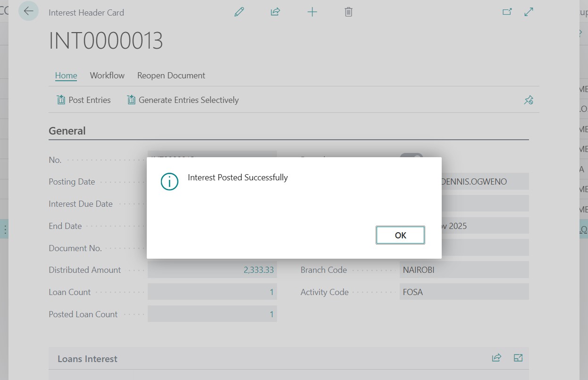
Task: Click the pencil edit icon
Action: 239,12
